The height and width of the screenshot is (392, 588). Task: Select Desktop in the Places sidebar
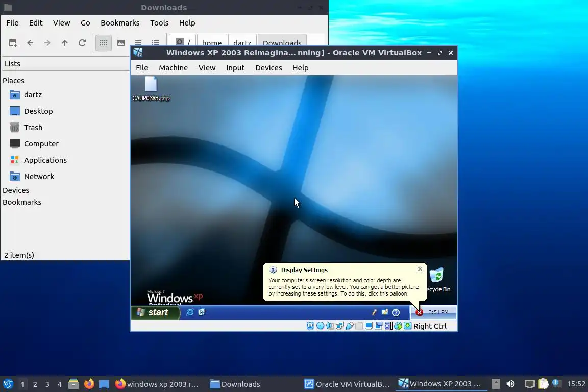[38, 111]
